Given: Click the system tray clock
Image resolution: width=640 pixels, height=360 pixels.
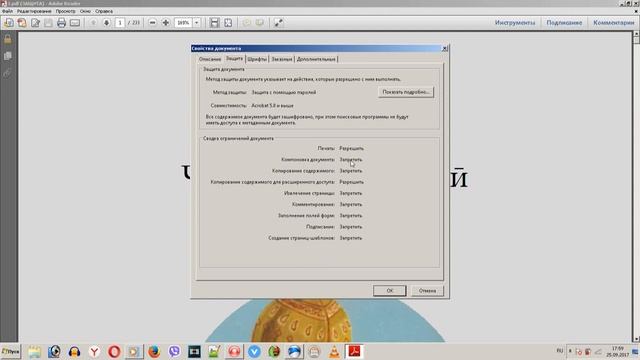Looking at the screenshot, I should click(618, 351).
